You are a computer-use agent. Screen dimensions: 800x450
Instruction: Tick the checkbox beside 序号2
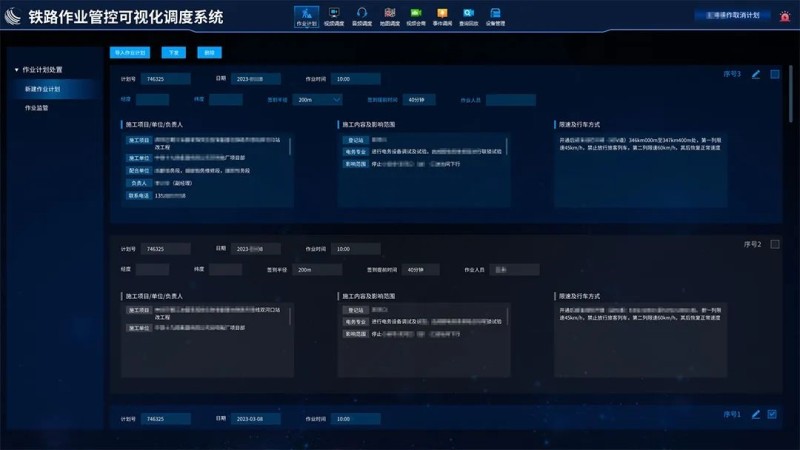[x=774, y=244]
